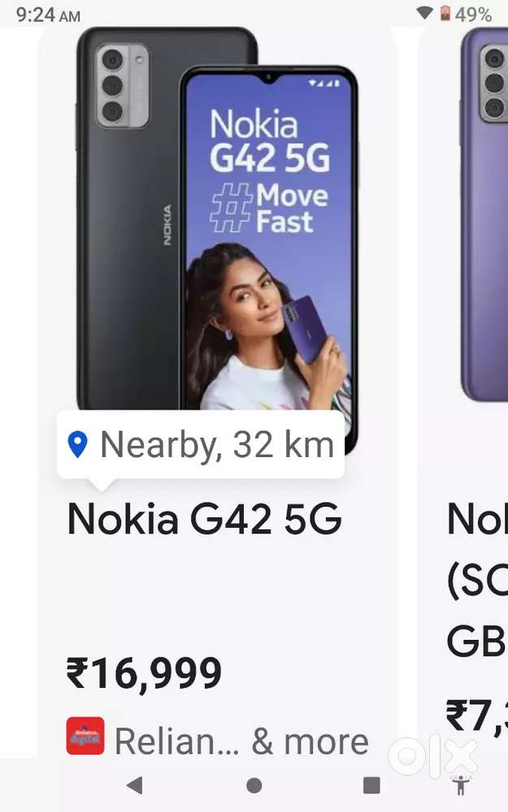Image resolution: width=508 pixels, height=812 pixels.
Task: Tap the Android back navigation button
Action: [135, 785]
